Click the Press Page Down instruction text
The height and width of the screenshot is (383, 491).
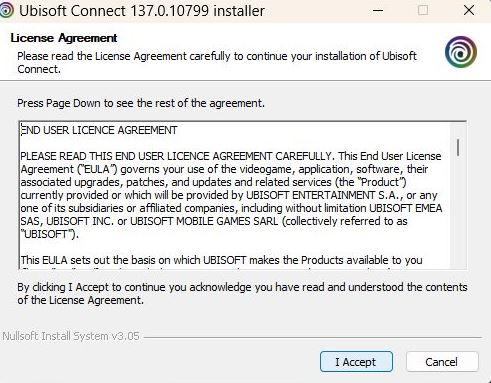[x=141, y=103]
